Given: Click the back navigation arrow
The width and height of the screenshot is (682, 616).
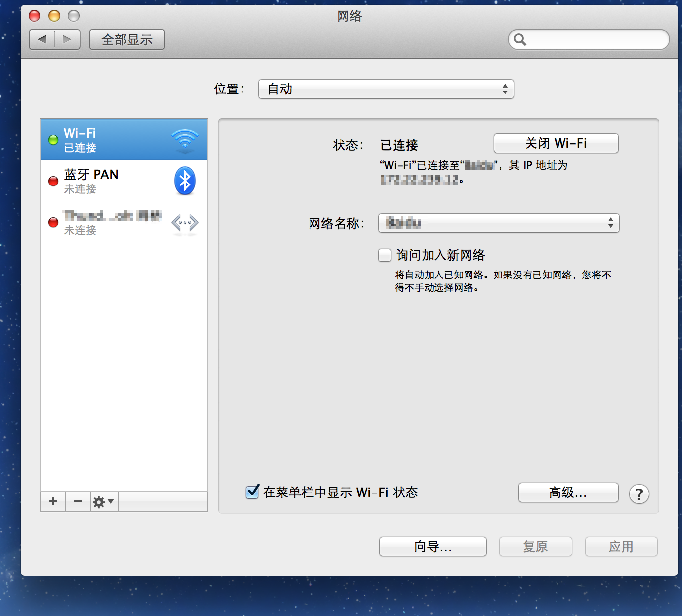Looking at the screenshot, I should [x=42, y=39].
